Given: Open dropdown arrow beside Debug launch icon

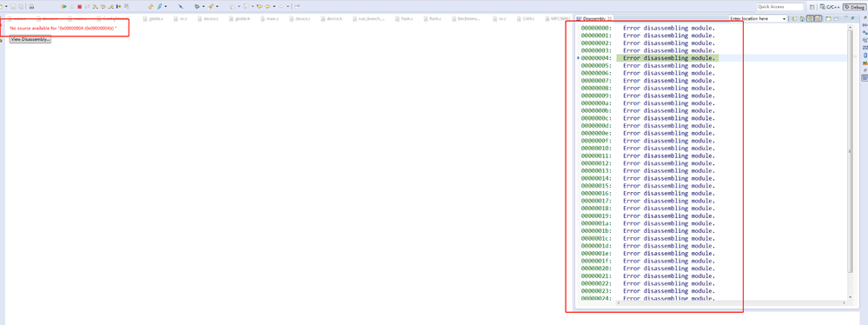Looking at the screenshot, I should click(203, 7).
